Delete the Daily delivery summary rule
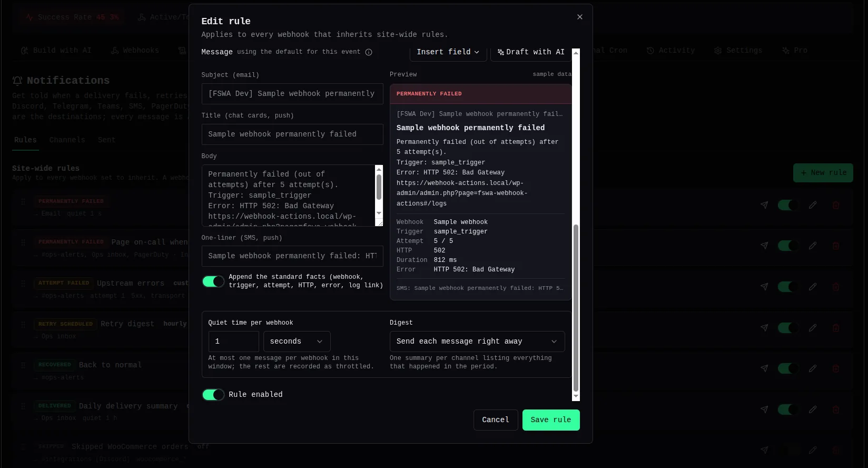 coord(836,409)
